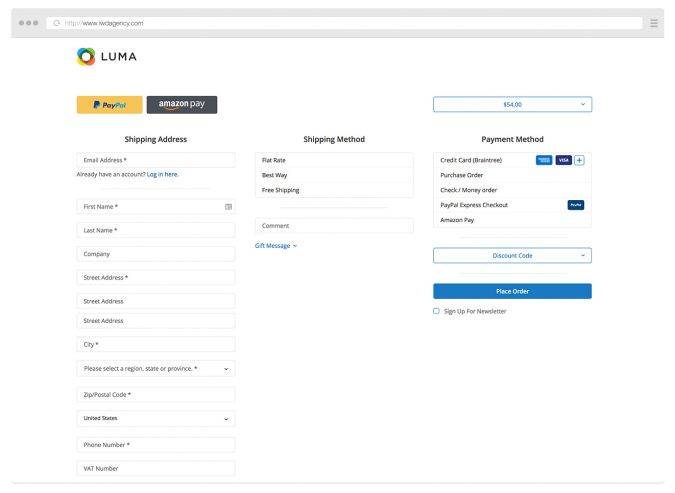Pay with the yellow PayPal button
The image size is (675, 493).
(109, 105)
